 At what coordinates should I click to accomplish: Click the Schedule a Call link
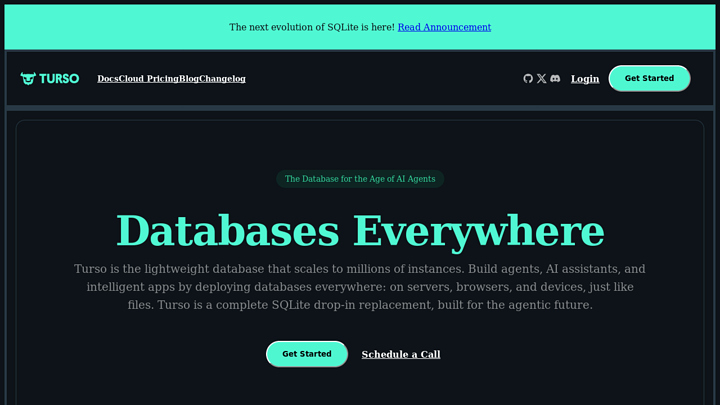tap(400, 354)
